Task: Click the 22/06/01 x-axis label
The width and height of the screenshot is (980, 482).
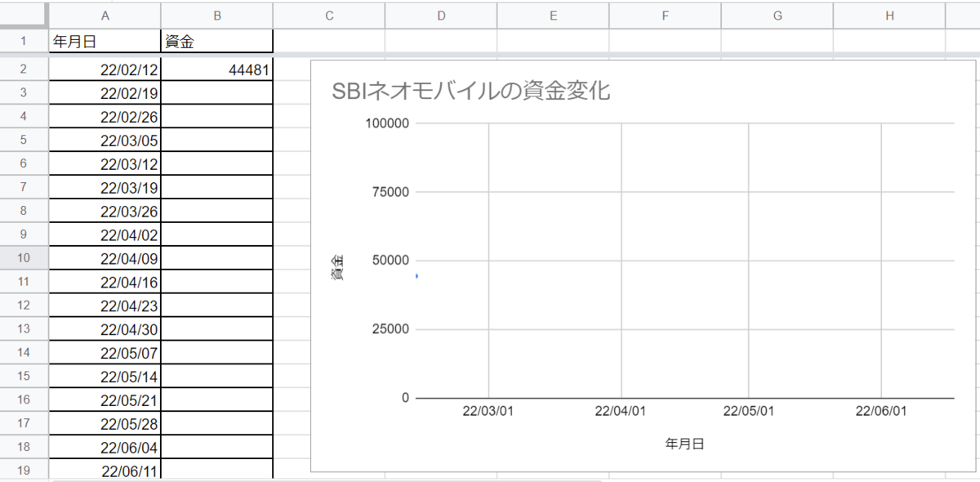Action: click(881, 412)
